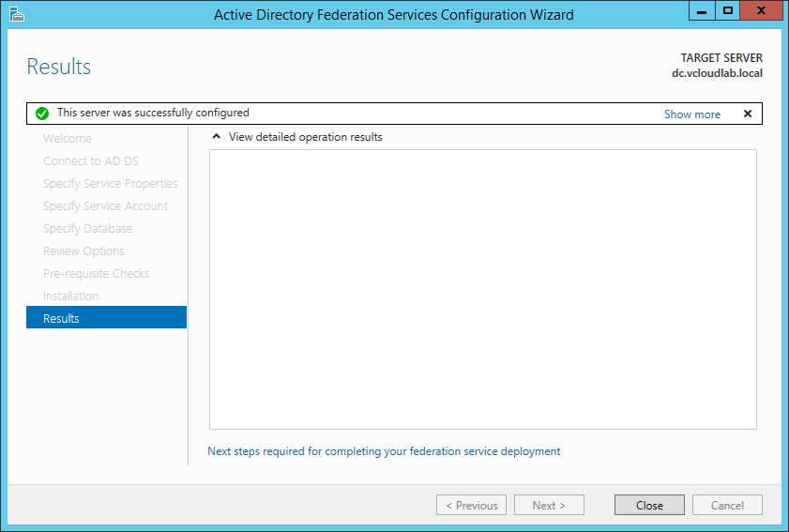Click 'This server was successfully configured' message
Viewport: 789px width, 532px height.
coord(153,113)
